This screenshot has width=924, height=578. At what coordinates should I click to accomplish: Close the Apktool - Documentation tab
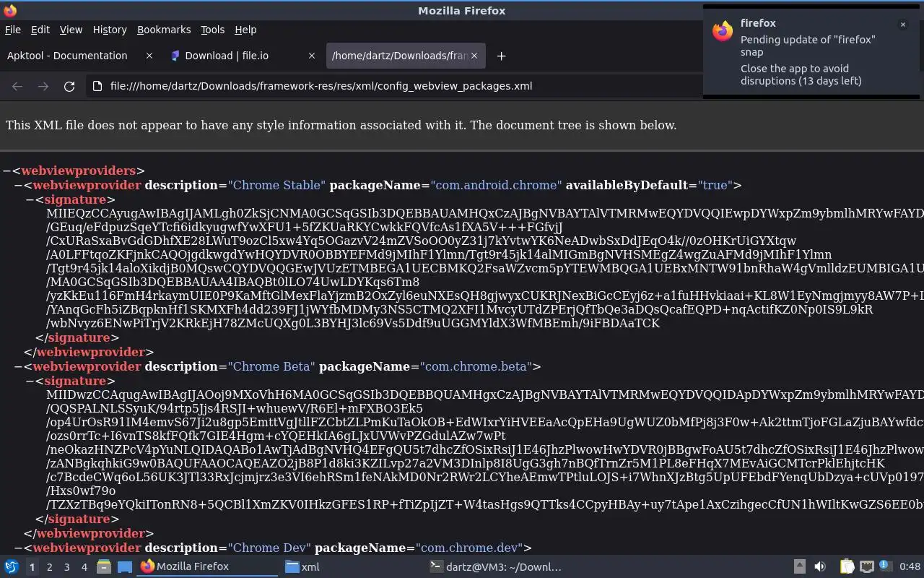pos(149,56)
